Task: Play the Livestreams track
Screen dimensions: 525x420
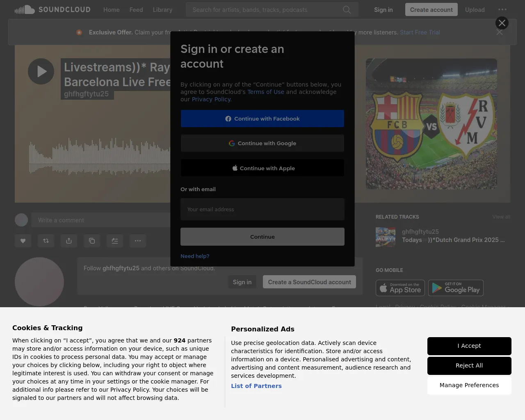Action: 41,71
